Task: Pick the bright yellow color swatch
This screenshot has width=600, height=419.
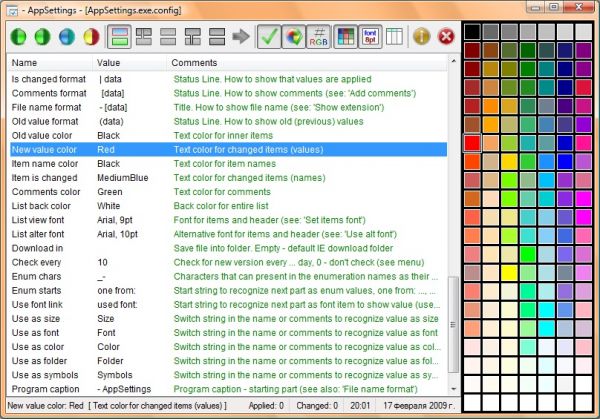Action: pos(509,273)
